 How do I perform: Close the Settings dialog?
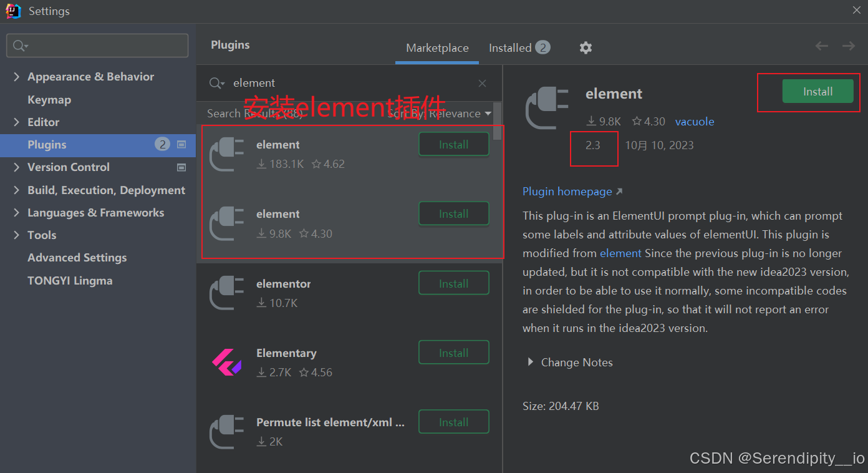(x=857, y=11)
